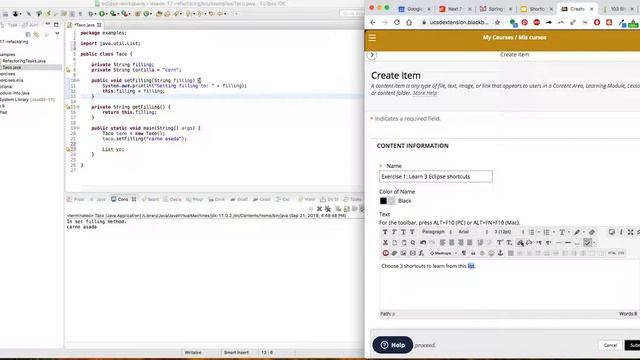Pick the black Color of Name swatch

coord(383,201)
